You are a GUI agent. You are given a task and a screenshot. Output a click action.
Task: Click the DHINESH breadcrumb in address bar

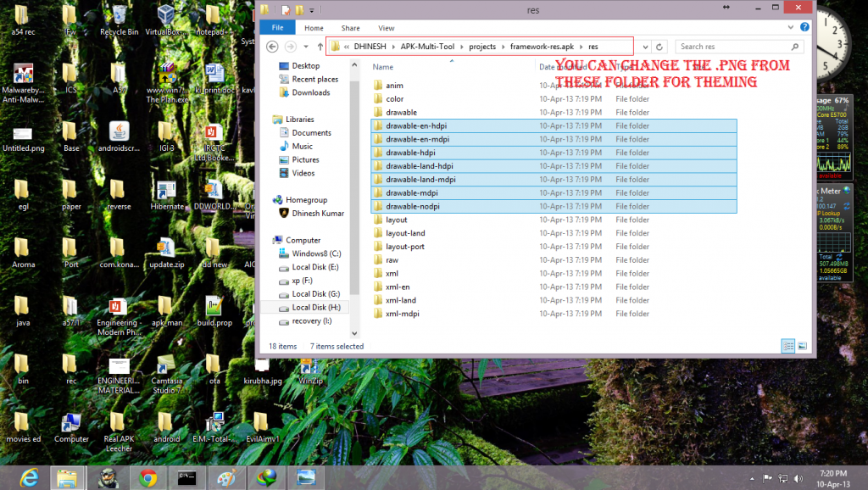[x=370, y=47]
